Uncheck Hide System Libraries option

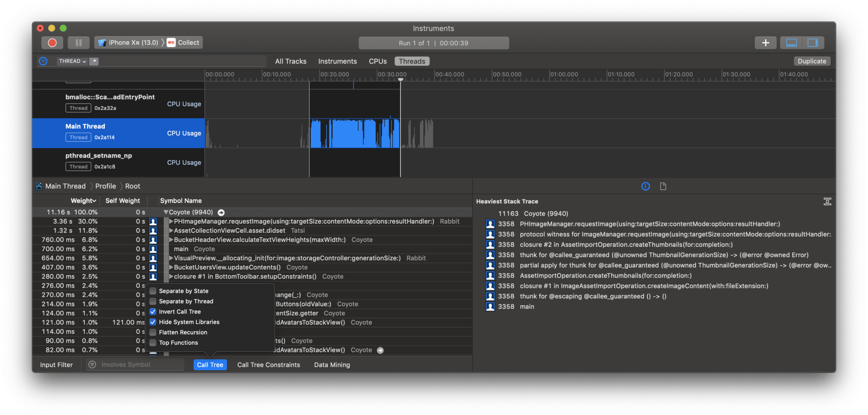[153, 322]
